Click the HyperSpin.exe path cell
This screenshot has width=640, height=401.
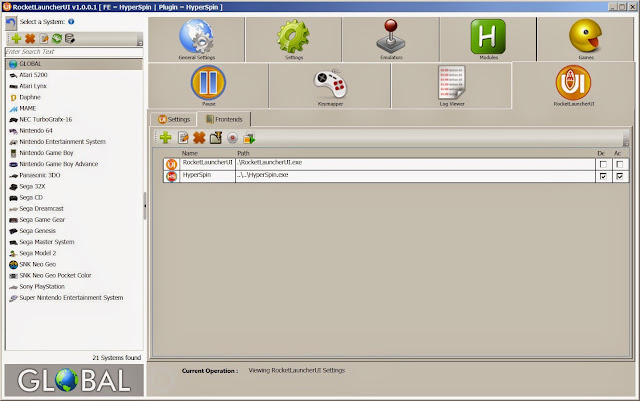pyautogui.click(x=415, y=176)
